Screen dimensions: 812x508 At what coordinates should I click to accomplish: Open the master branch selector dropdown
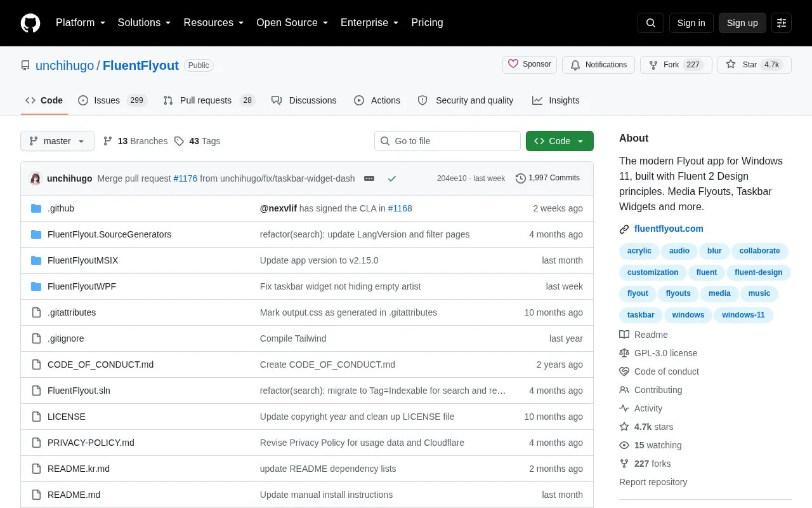tap(57, 141)
